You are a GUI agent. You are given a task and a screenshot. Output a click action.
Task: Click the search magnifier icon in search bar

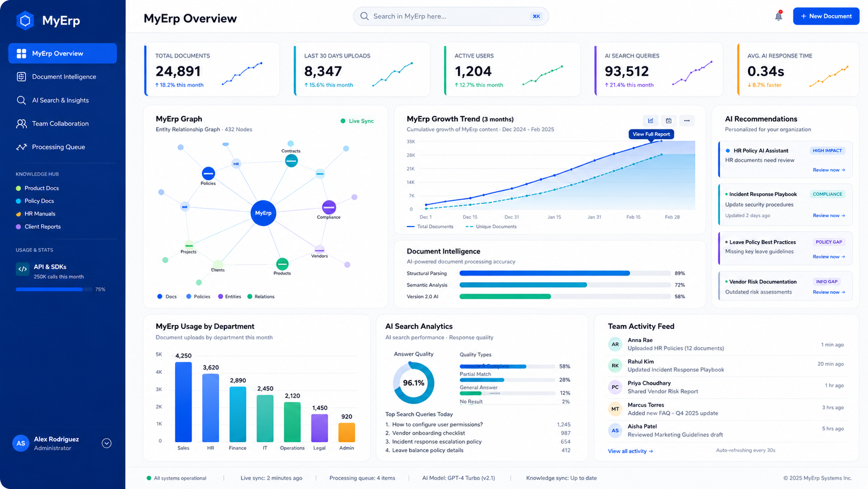pyautogui.click(x=364, y=16)
